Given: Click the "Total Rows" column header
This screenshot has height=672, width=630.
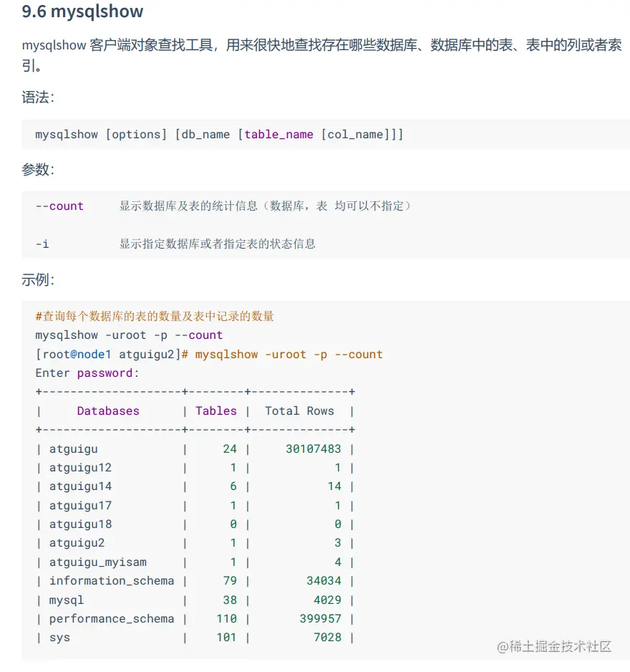Looking at the screenshot, I should 299,411.
